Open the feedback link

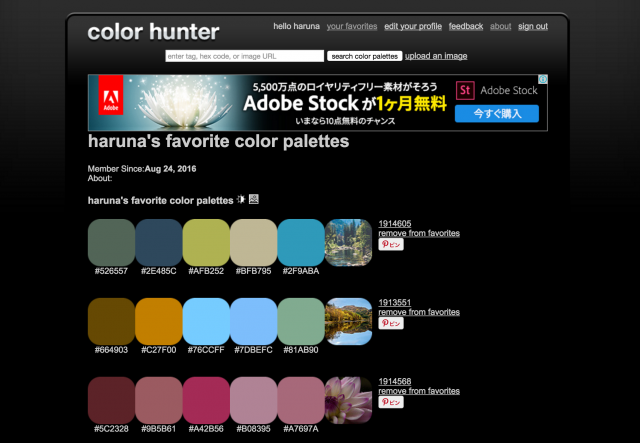coord(466,26)
